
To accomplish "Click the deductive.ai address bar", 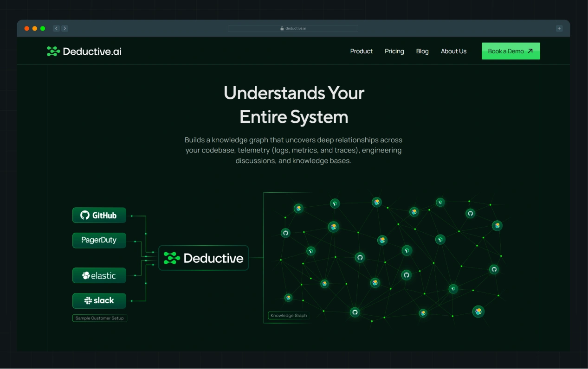I will pos(293,28).
